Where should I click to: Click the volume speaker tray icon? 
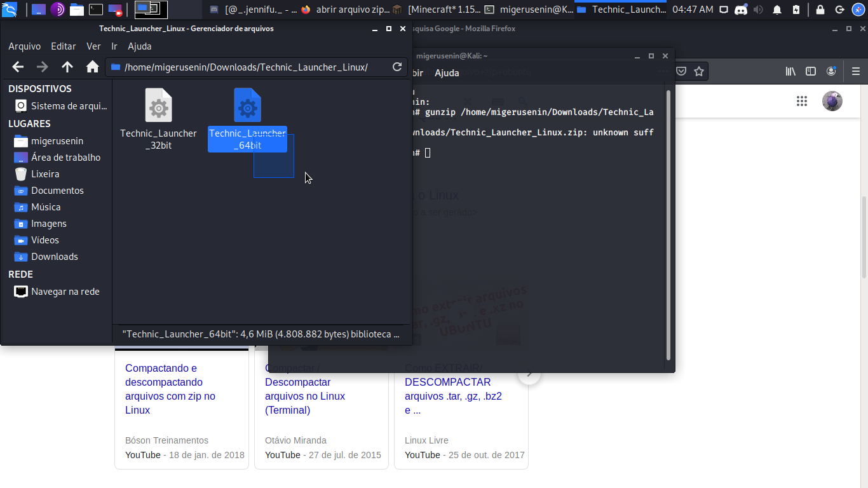point(758,10)
